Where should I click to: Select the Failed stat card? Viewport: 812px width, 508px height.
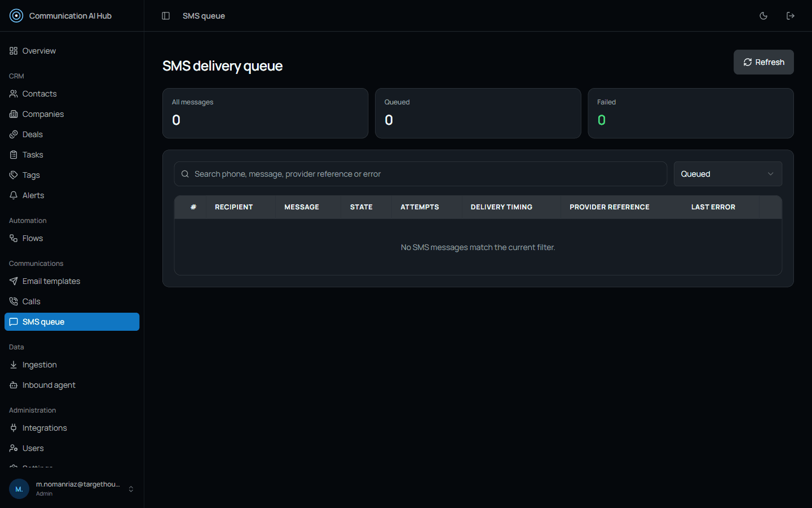click(x=691, y=113)
